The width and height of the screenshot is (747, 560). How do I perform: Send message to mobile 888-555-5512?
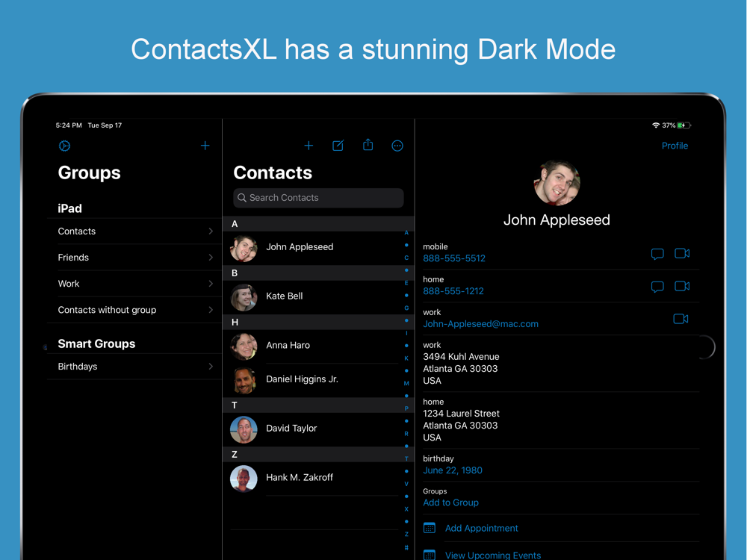[x=657, y=254]
